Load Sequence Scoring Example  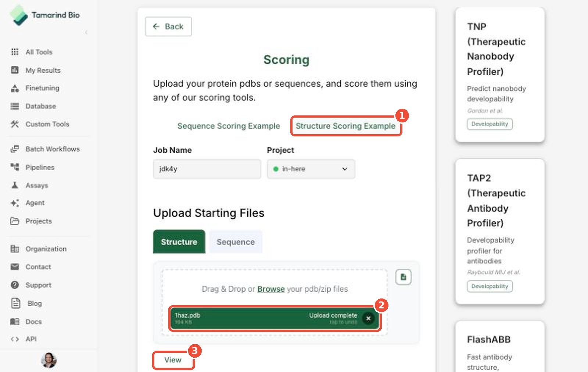pyautogui.click(x=229, y=126)
